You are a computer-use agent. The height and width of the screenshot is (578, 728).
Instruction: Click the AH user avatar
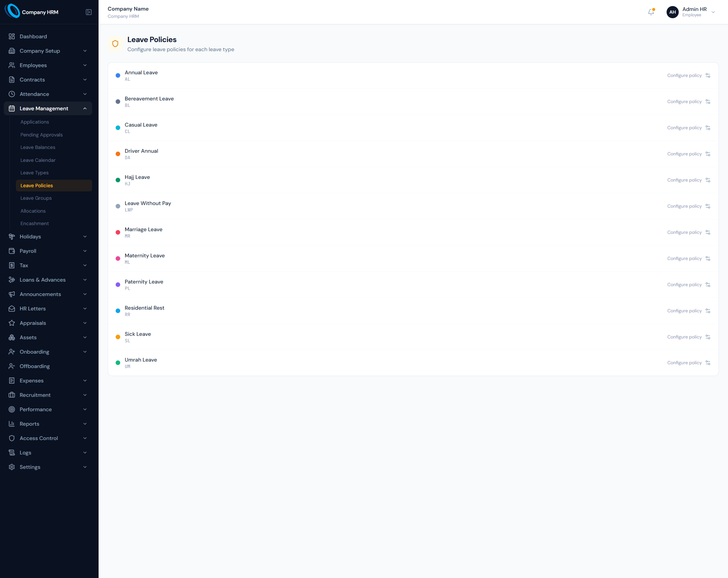(673, 12)
